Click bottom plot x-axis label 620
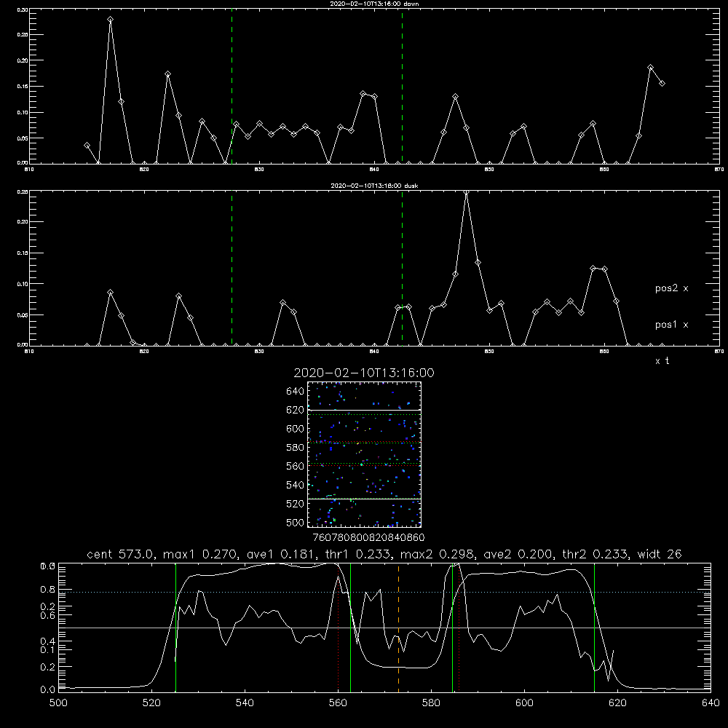This screenshot has width=728, height=728. click(x=617, y=703)
